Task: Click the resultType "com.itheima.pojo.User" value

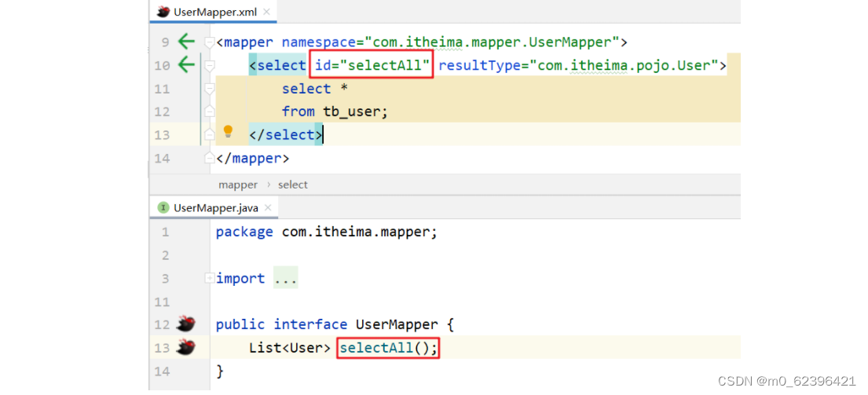Action: coord(624,66)
